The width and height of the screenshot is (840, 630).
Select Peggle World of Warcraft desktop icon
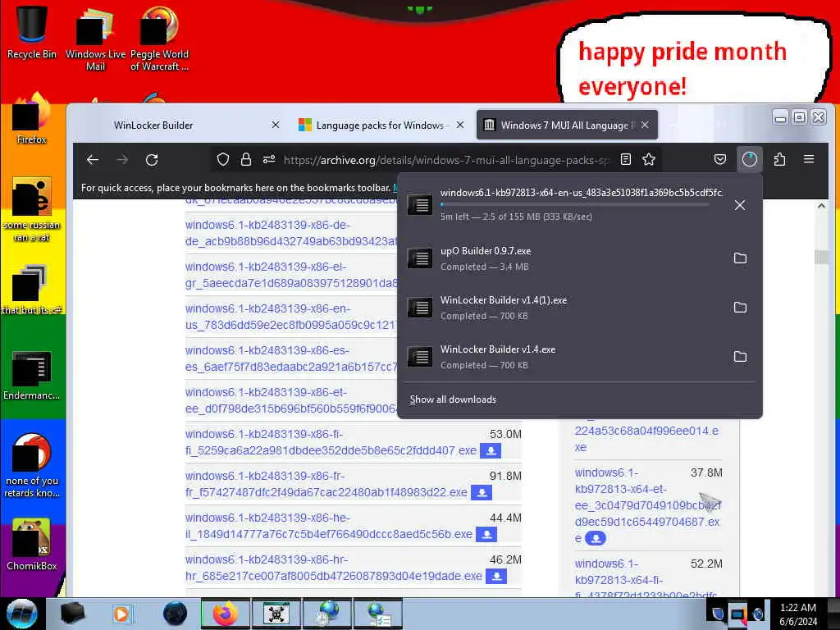[159, 39]
